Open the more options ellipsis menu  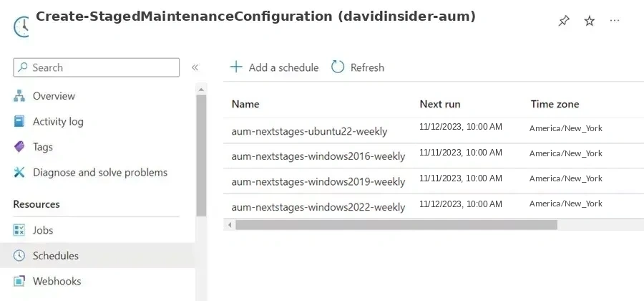point(615,21)
